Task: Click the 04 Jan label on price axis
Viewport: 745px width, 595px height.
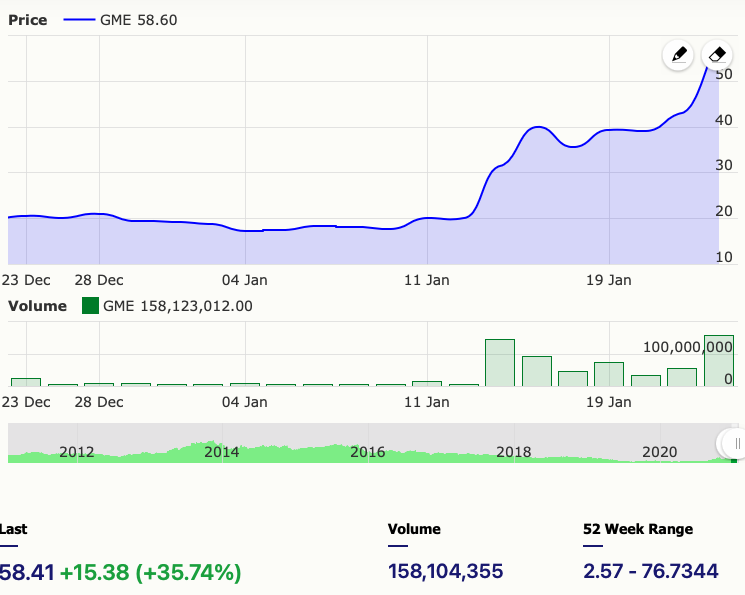Action: (x=245, y=280)
